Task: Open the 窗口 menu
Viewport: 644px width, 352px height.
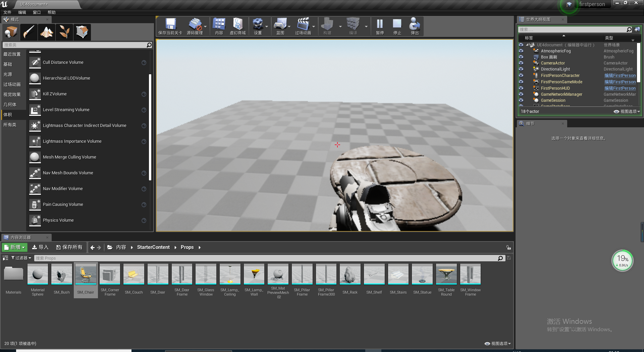Action: (x=37, y=12)
